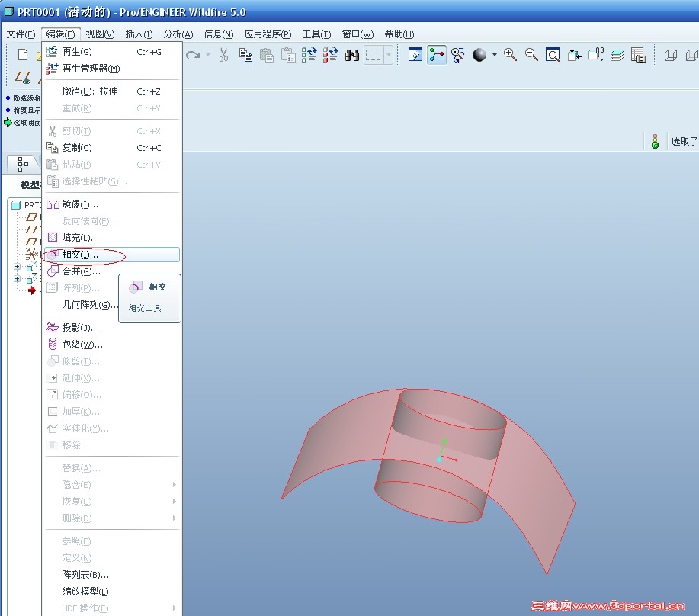The image size is (699, 616).
Task: Toggle the spin center icon
Action: (x=437, y=55)
